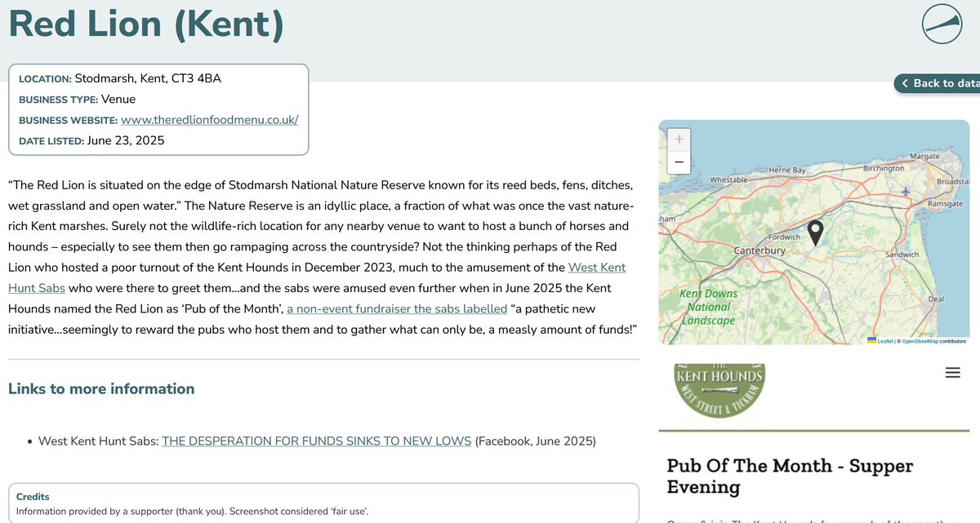Zoom in on the map

tap(678, 139)
